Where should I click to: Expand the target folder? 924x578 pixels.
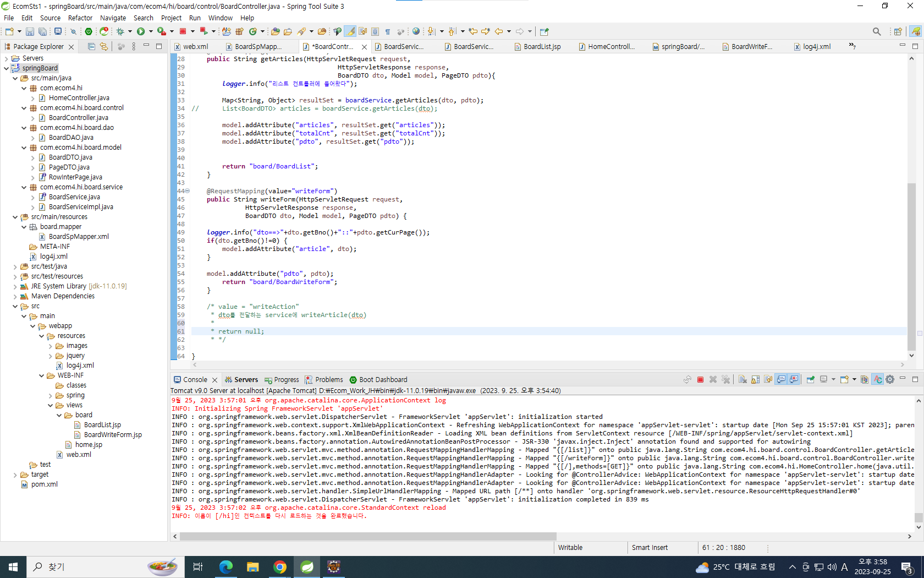click(15, 475)
